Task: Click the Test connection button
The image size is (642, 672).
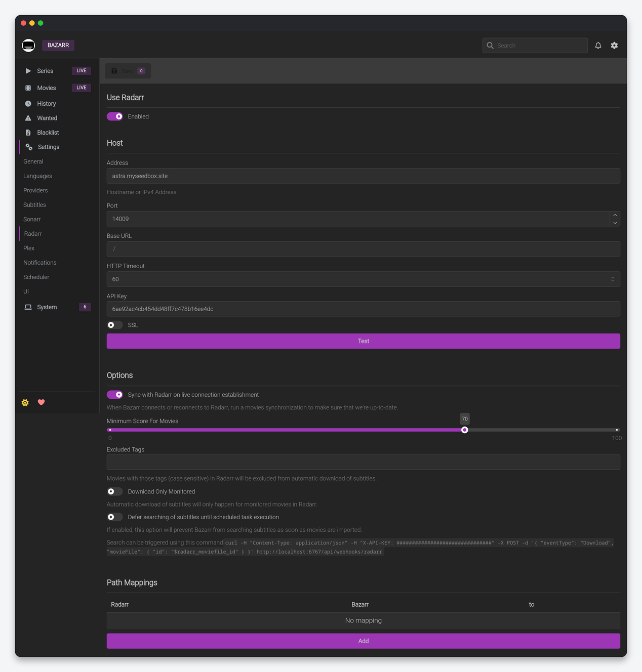Action: [x=364, y=341]
